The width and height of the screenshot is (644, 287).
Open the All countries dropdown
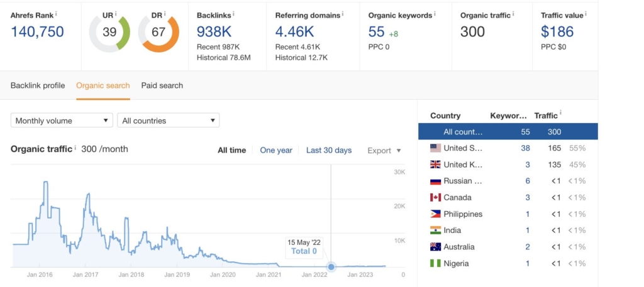(168, 121)
